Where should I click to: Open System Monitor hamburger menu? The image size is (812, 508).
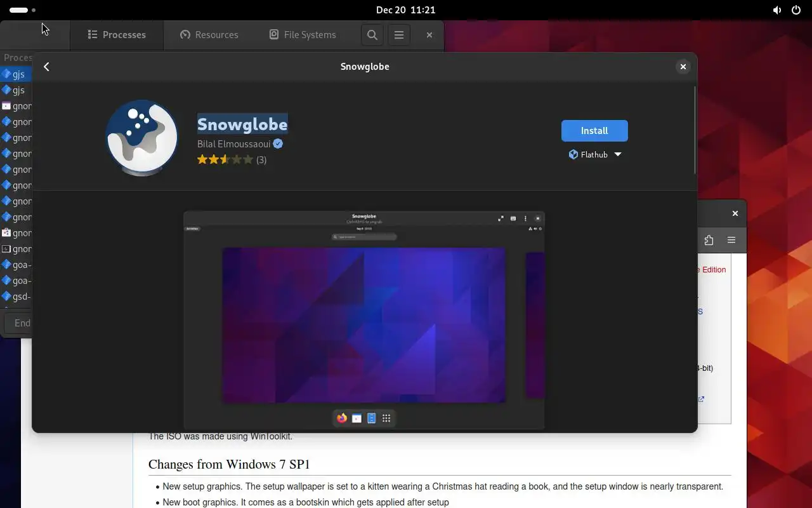click(399, 35)
